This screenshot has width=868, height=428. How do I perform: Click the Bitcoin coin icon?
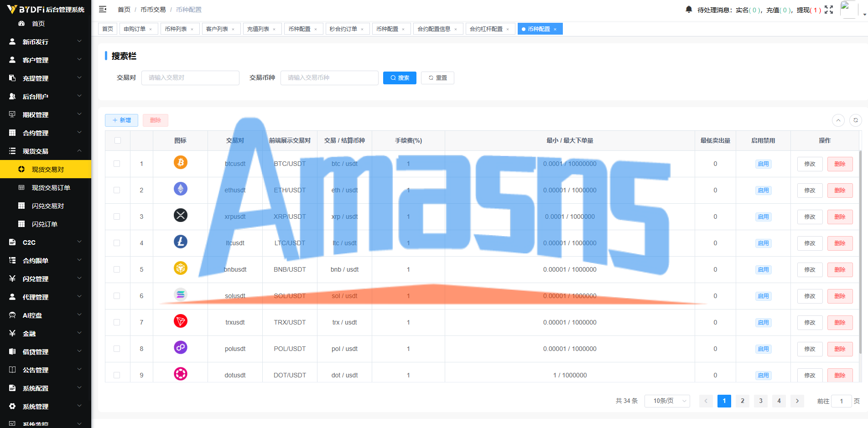(181, 162)
